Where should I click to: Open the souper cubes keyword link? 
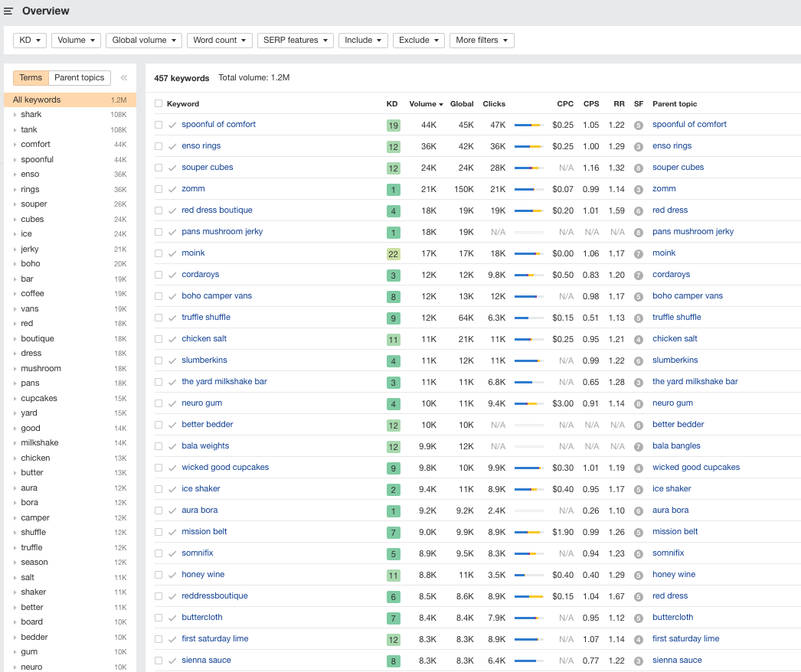tap(208, 168)
